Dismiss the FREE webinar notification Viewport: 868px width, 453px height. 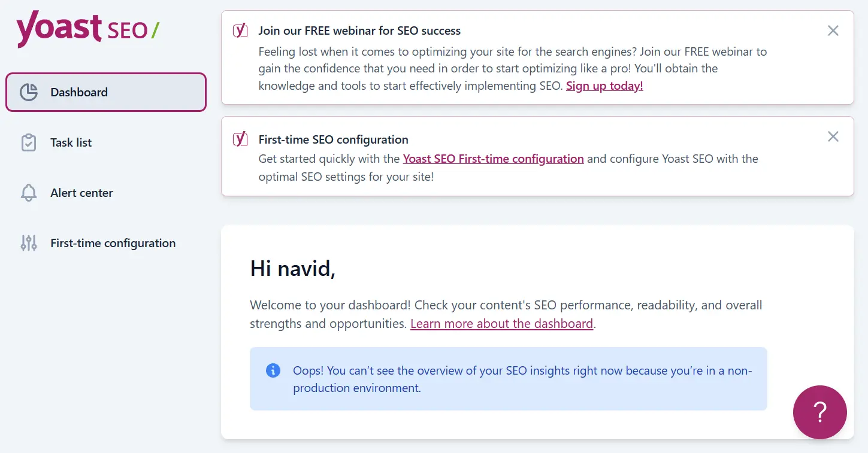(x=833, y=31)
